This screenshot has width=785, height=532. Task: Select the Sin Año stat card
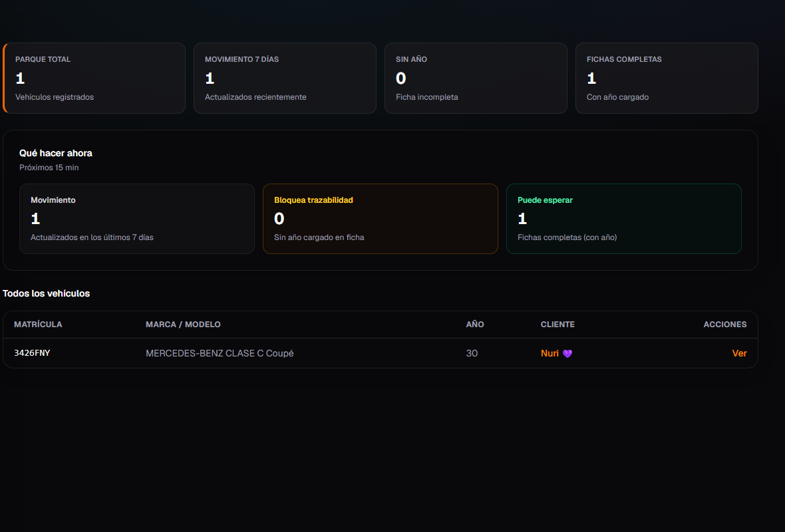click(x=476, y=78)
